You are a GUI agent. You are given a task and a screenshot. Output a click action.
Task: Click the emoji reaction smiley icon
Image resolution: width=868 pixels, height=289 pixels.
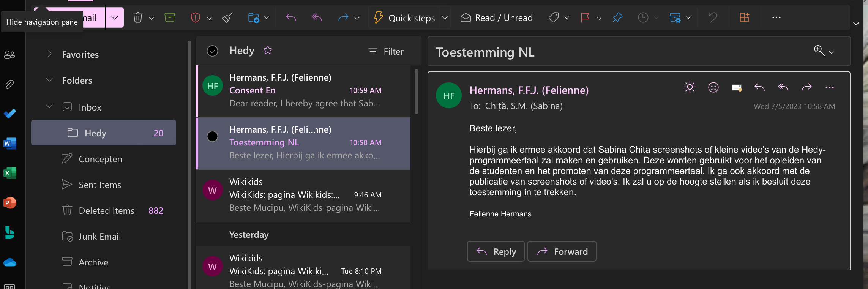click(x=713, y=87)
